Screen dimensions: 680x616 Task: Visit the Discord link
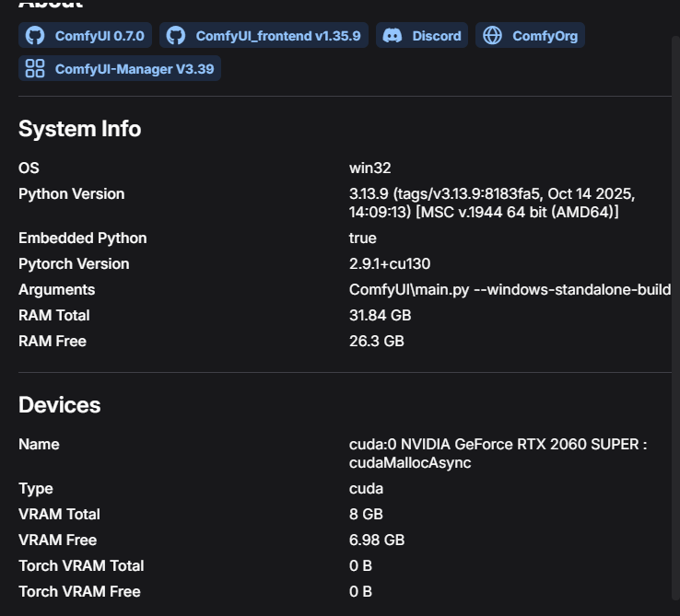point(436,36)
